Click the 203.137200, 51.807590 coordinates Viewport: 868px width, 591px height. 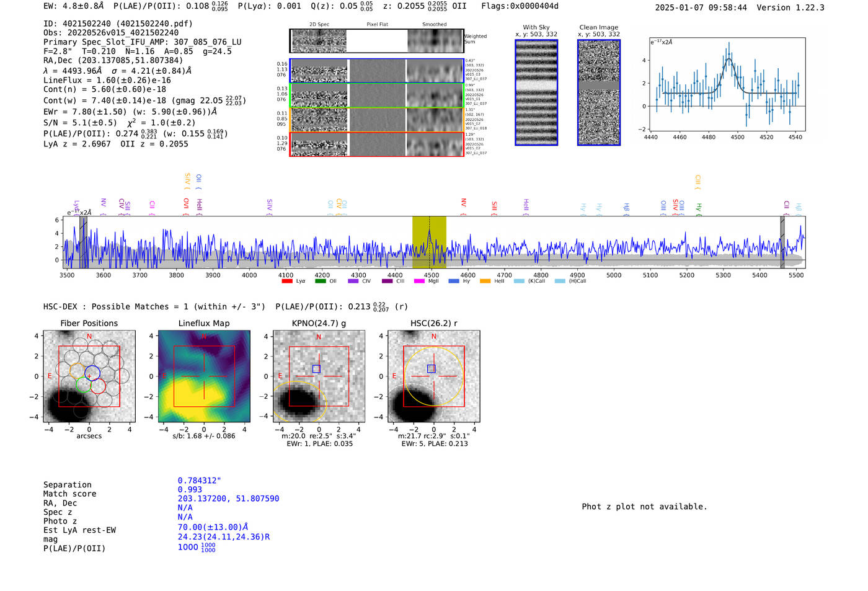pos(229,499)
